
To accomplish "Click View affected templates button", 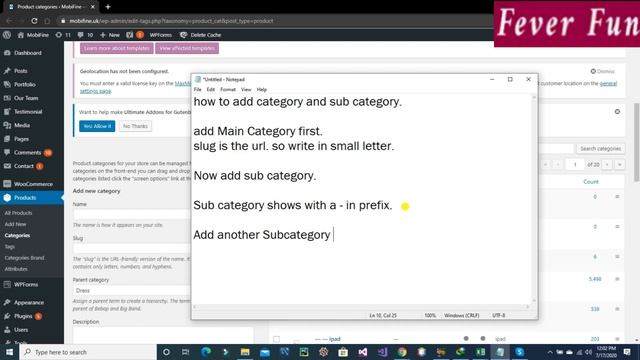I will tap(187, 48).
